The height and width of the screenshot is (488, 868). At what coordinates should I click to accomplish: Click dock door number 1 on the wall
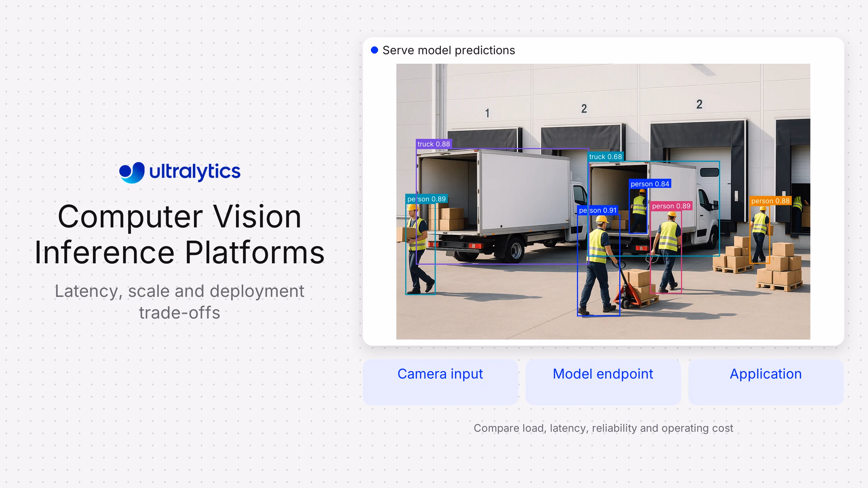[x=487, y=113]
